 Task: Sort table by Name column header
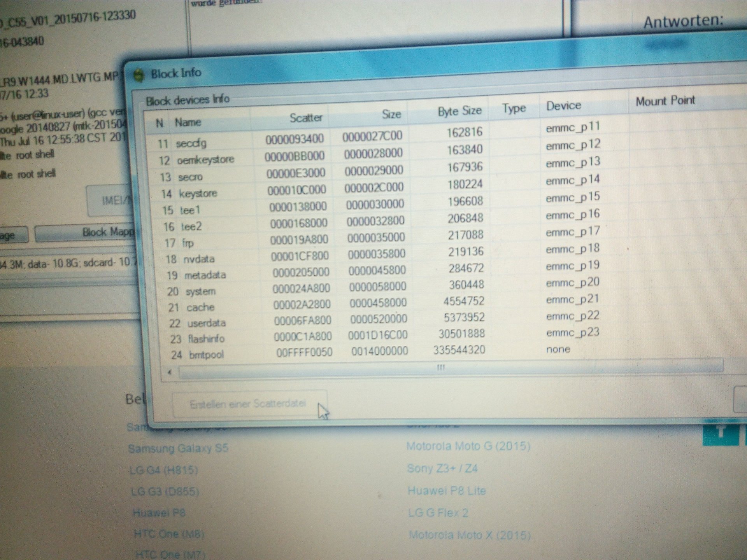[x=188, y=122]
